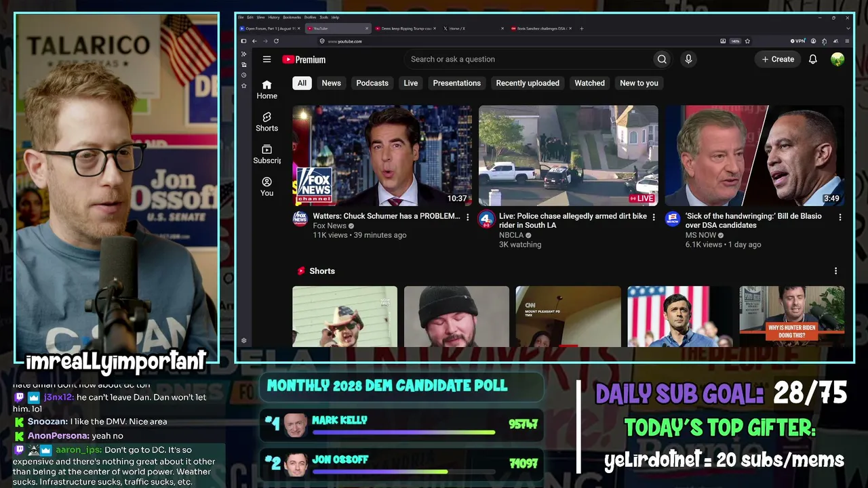
Task: Open the Firefox account icon
Action: coord(812,41)
